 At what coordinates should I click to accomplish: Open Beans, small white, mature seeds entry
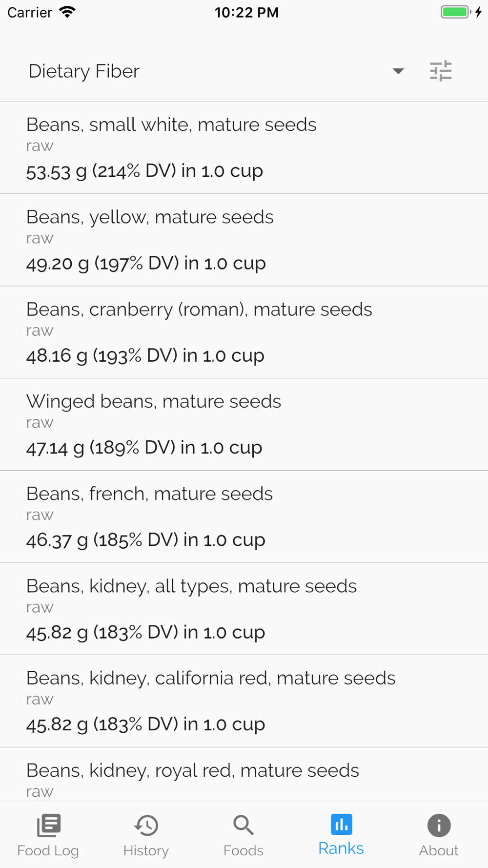click(x=244, y=147)
